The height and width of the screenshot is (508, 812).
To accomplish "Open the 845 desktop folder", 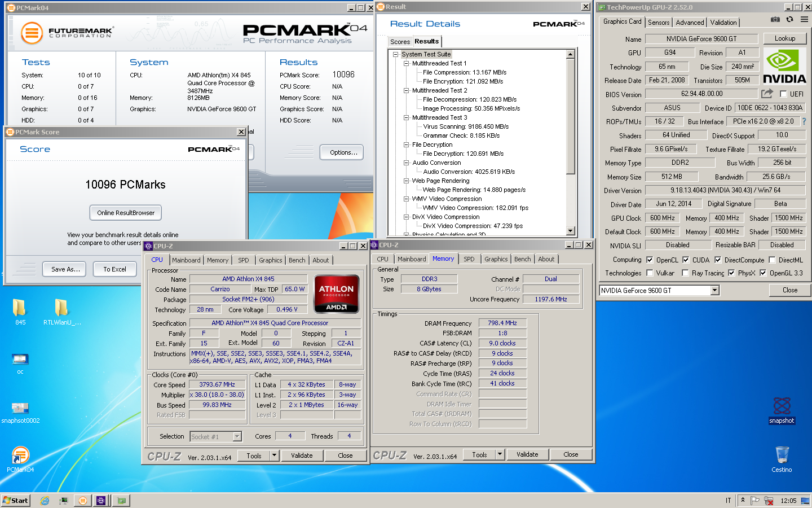I will [x=20, y=312].
